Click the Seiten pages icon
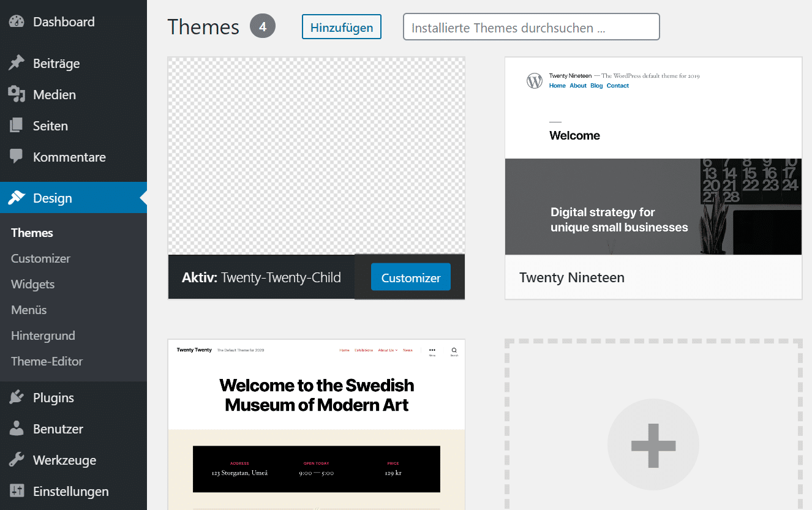 point(17,126)
